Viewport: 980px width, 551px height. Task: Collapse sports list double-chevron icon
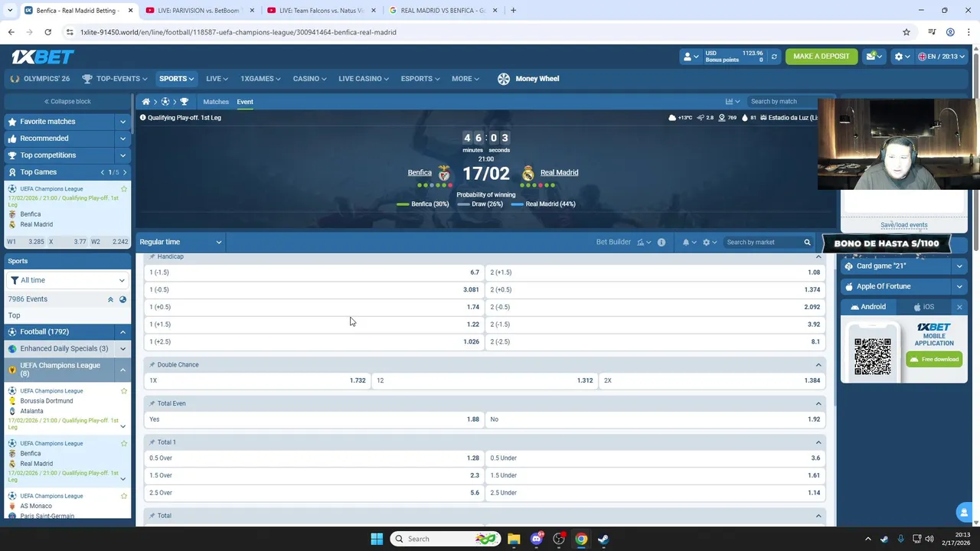(110, 299)
